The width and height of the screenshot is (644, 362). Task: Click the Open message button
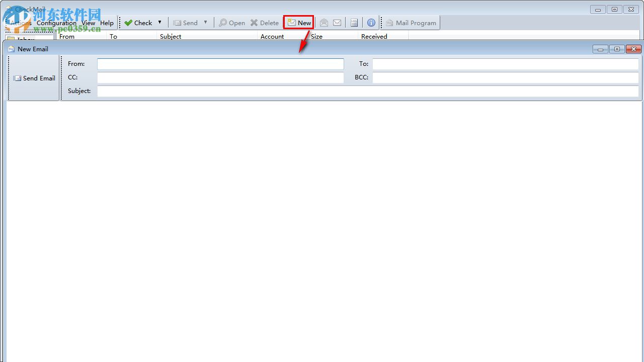232,23
